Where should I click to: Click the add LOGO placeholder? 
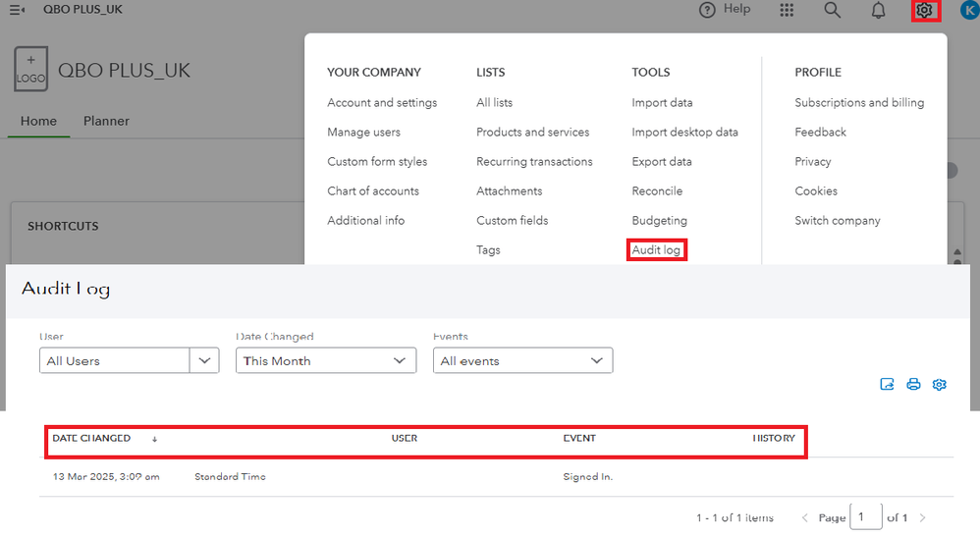(x=30, y=71)
